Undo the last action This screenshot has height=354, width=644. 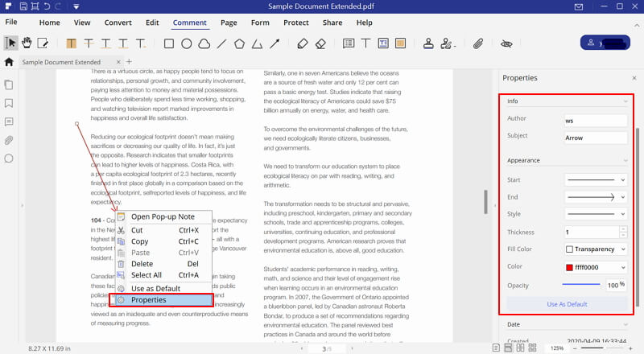(x=47, y=6)
